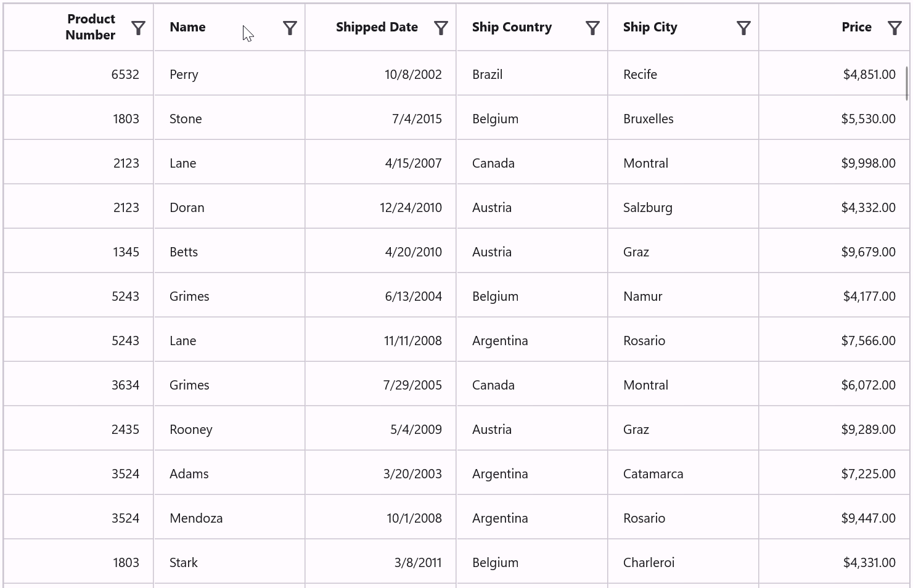Select the $9,998.00 price cell
913x588 pixels.
(868, 163)
